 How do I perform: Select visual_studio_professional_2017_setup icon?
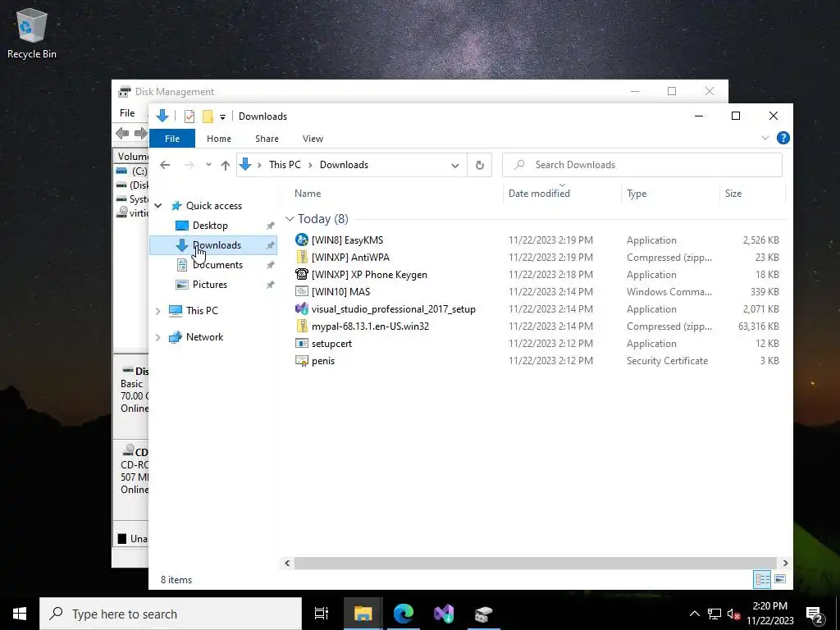click(302, 309)
